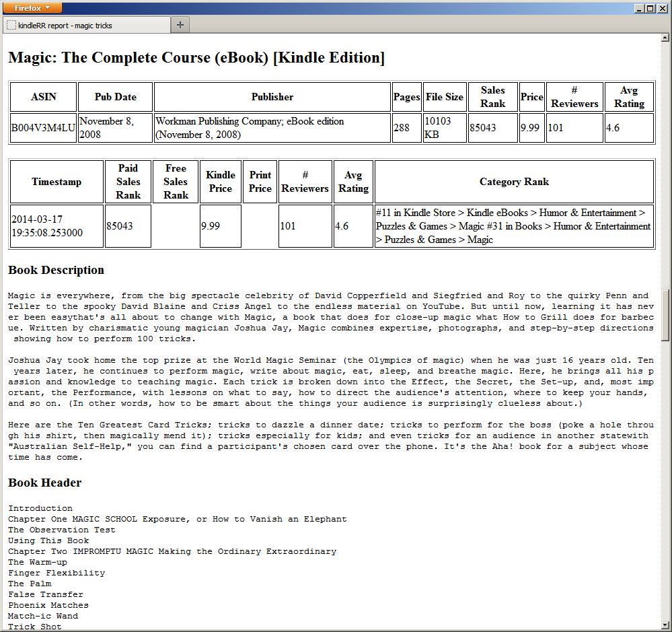Click 'The Warm-up' line
Viewport: 672px width, 632px height.
point(38,562)
